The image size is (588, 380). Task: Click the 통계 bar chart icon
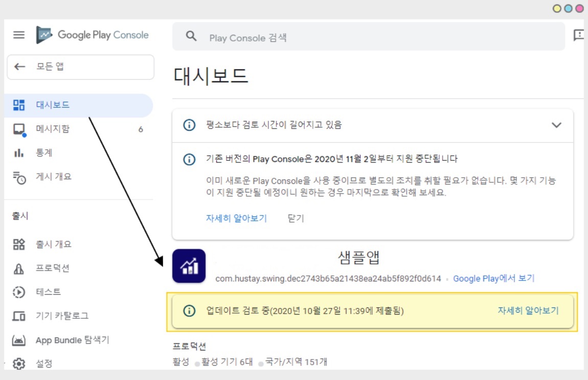click(x=19, y=153)
